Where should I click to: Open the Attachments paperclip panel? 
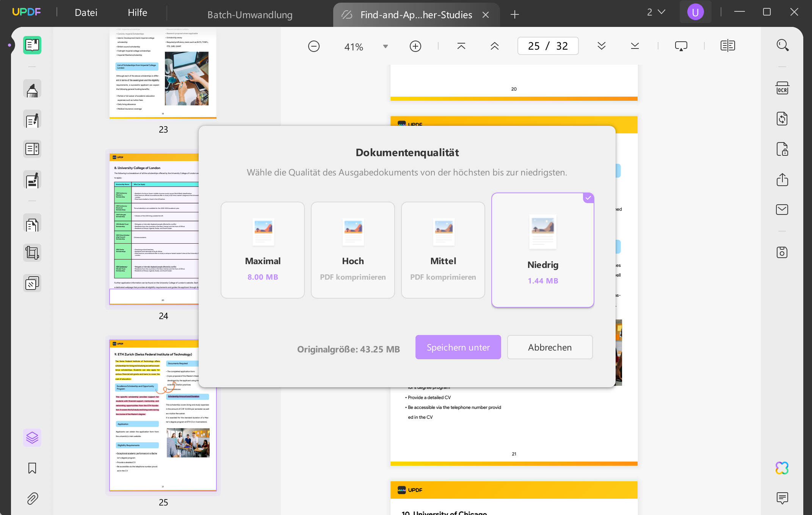tap(32, 499)
